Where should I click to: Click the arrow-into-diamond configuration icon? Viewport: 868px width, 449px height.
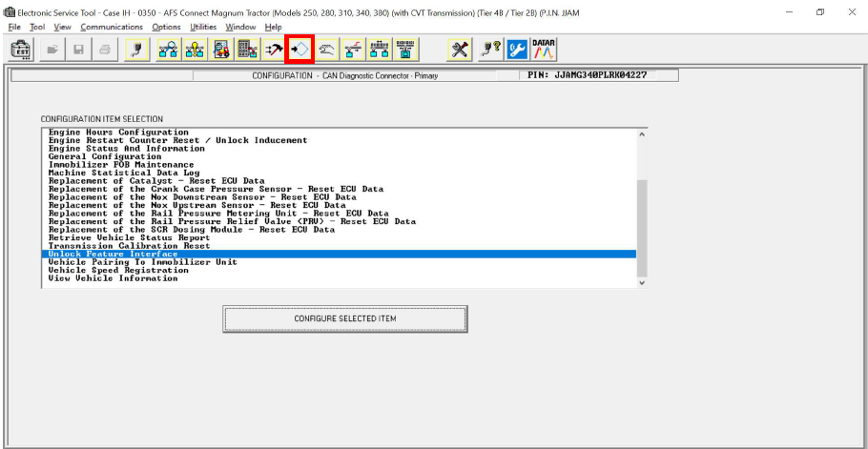[x=300, y=50]
